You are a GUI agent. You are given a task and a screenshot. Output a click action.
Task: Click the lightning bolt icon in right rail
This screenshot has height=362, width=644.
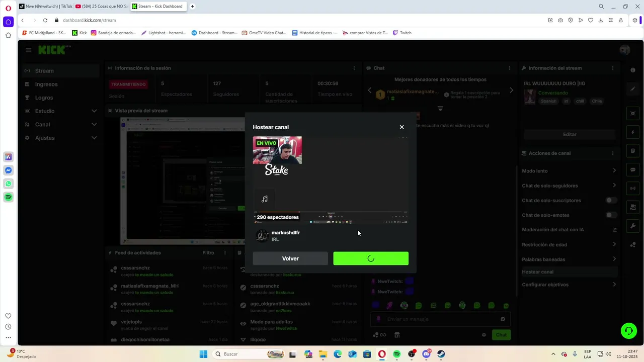633,132
